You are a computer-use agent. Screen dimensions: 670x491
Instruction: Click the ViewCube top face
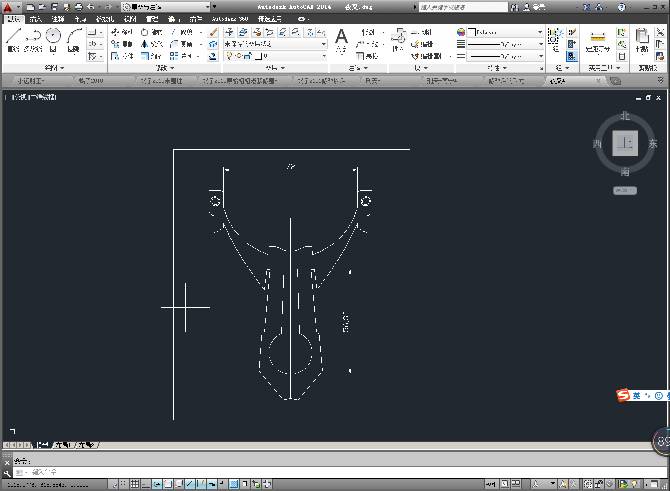coord(625,143)
